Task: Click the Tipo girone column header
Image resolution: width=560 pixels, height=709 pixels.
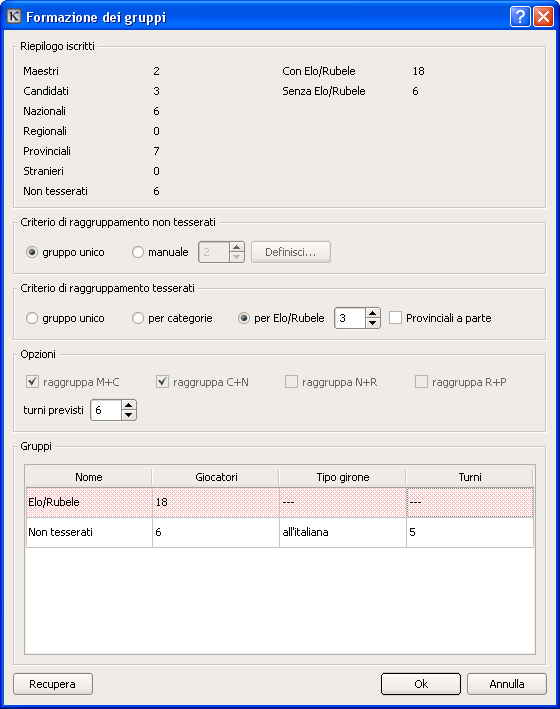Action: (x=342, y=477)
